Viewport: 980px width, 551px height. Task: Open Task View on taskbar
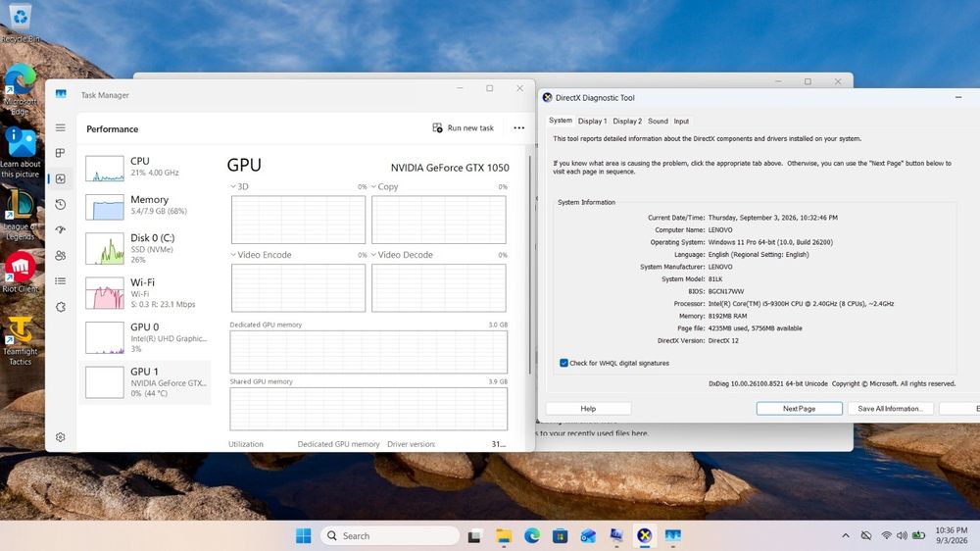[474, 536]
